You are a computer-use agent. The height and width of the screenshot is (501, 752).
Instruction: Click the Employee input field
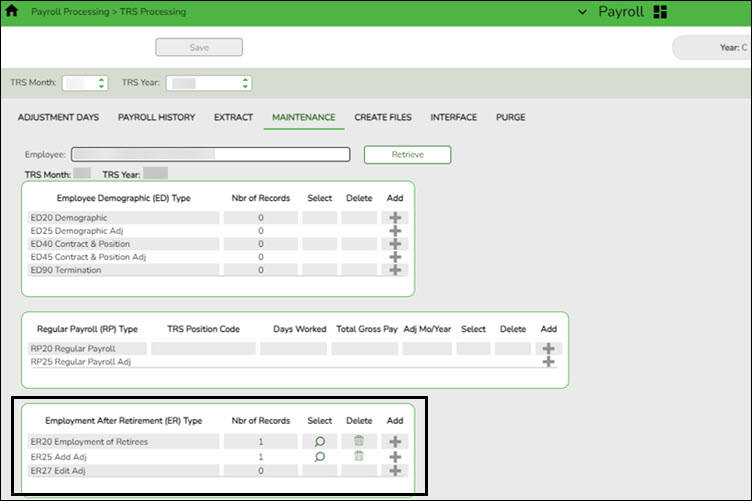(x=210, y=155)
